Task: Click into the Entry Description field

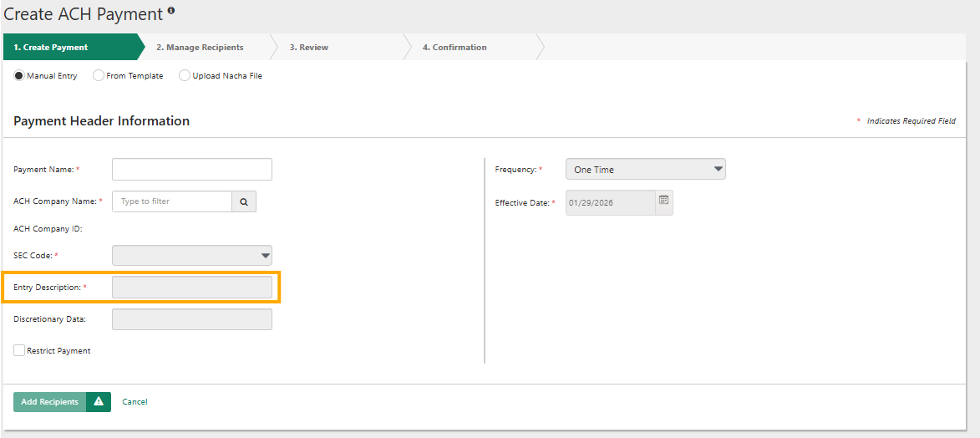Action: [192, 288]
